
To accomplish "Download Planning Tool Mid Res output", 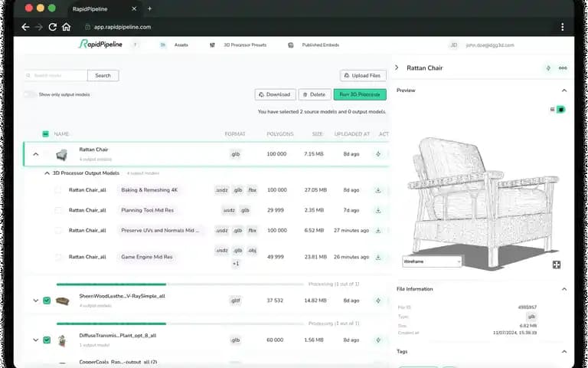I will (378, 211).
